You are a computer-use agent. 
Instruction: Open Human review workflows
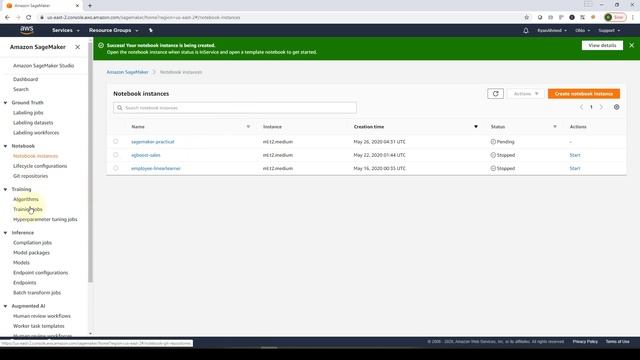42,316
